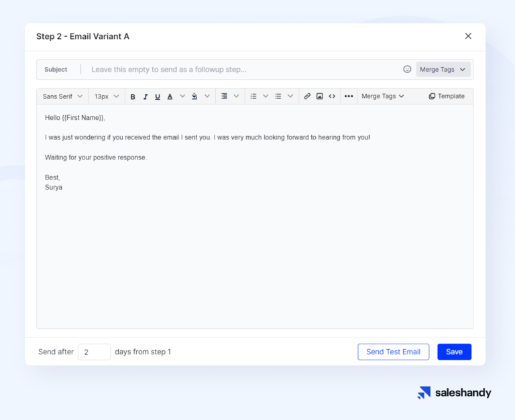Image resolution: width=515 pixels, height=420 pixels.
Task: Click 'I was just wondering' sentence
Action: 207,137
